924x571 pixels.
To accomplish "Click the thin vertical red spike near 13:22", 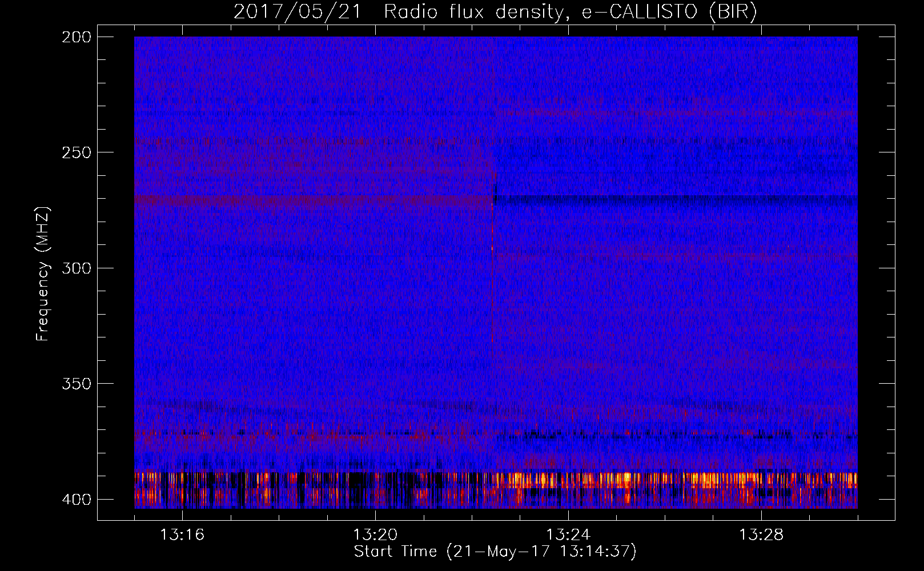I will click(492, 268).
